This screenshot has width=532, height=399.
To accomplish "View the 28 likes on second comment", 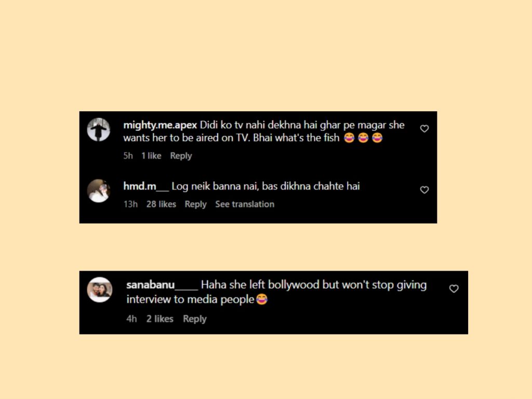I will [x=161, y=204].
